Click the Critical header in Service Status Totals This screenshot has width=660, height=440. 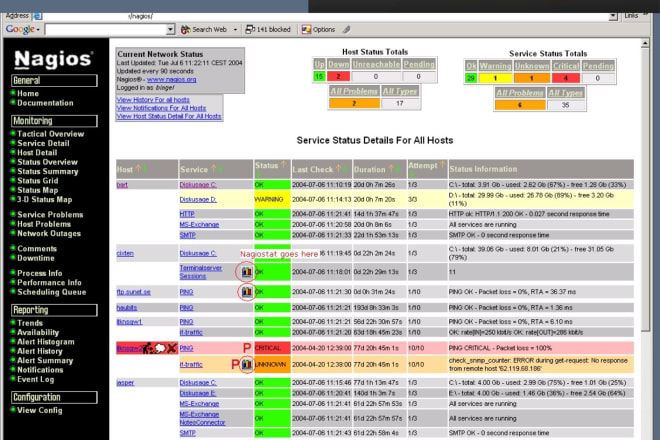(566, 66)
